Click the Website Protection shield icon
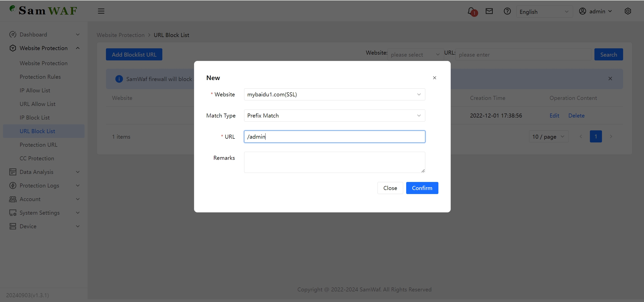644x302 pixels. (13, 48)
